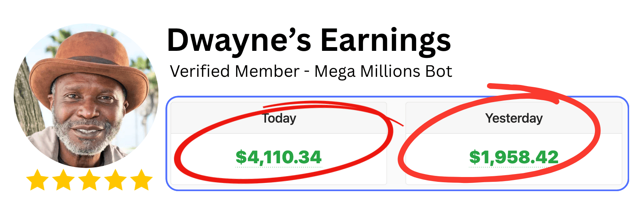
Task: Open the circular profile photo
Action: pyautogui.click(x=86, y=96)
